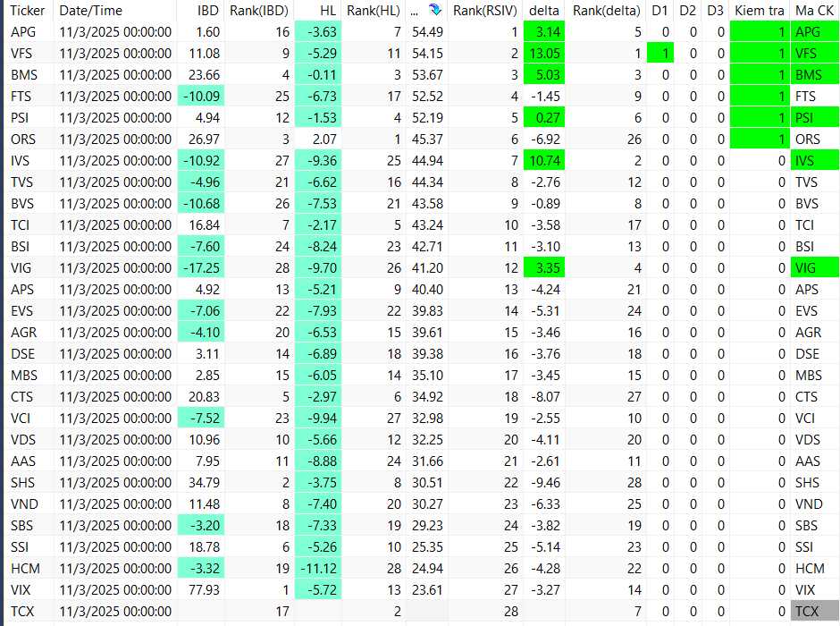Click the Rank(RSIV) column header

pyautogui.click(x=485, y=10)
